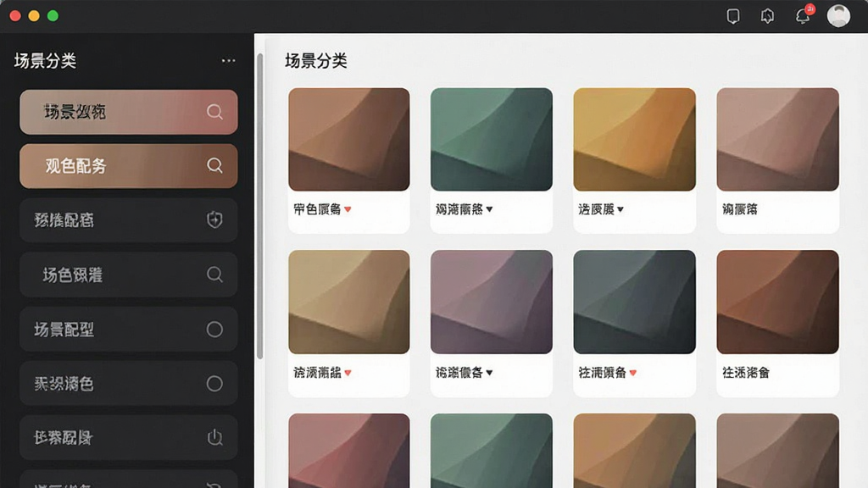The image size is (868, 488).
Task: Open the second-row rust brown thumbnail
Action: click(x=778, y=302)
